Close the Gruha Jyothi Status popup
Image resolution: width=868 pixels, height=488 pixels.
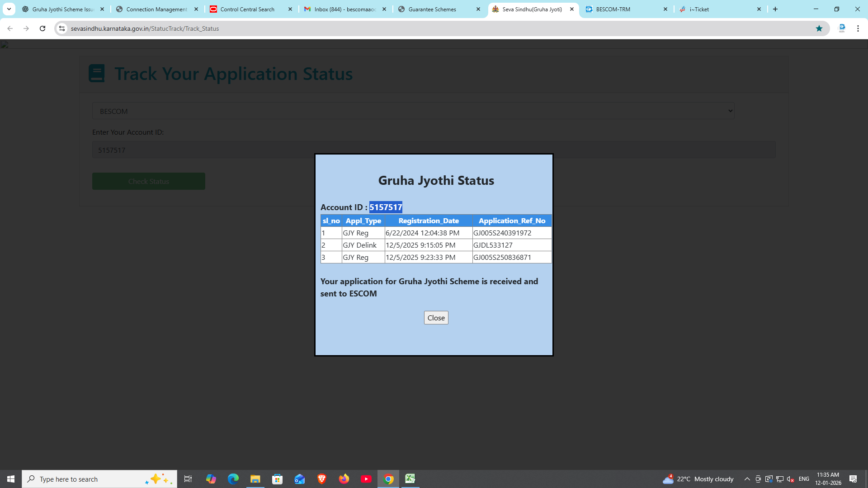tap(436, 318)
